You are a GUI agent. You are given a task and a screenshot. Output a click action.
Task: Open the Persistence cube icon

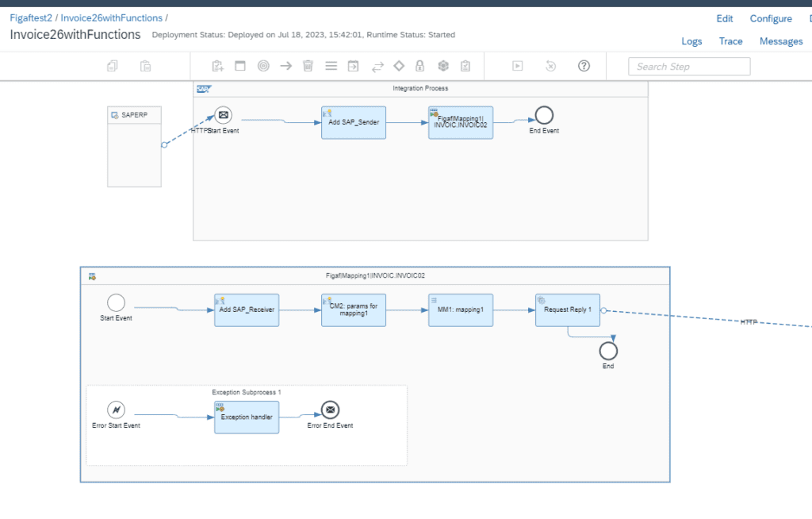coord(443,66)
